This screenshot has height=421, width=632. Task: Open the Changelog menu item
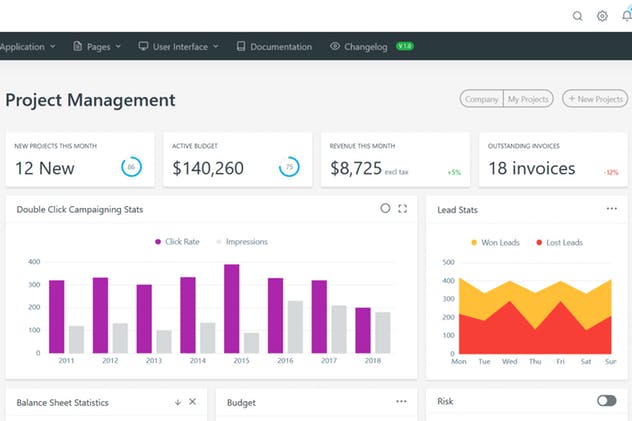(x=362, y=46)
